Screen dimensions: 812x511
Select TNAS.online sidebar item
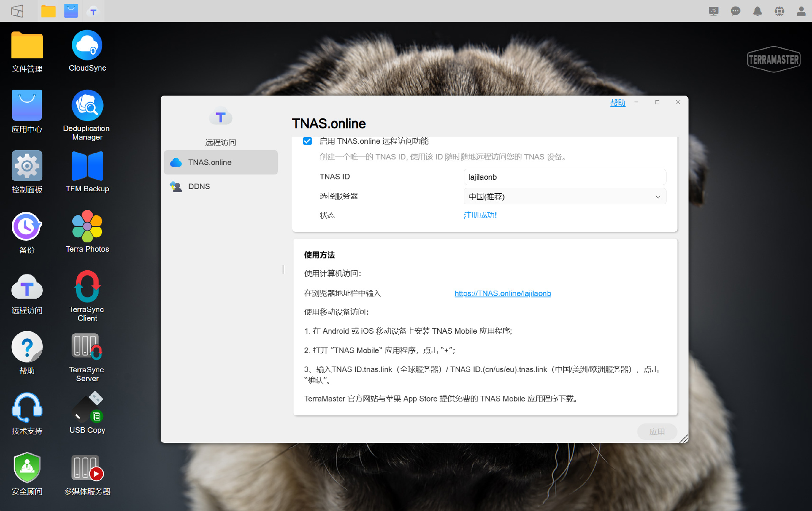tap(210, 162)
